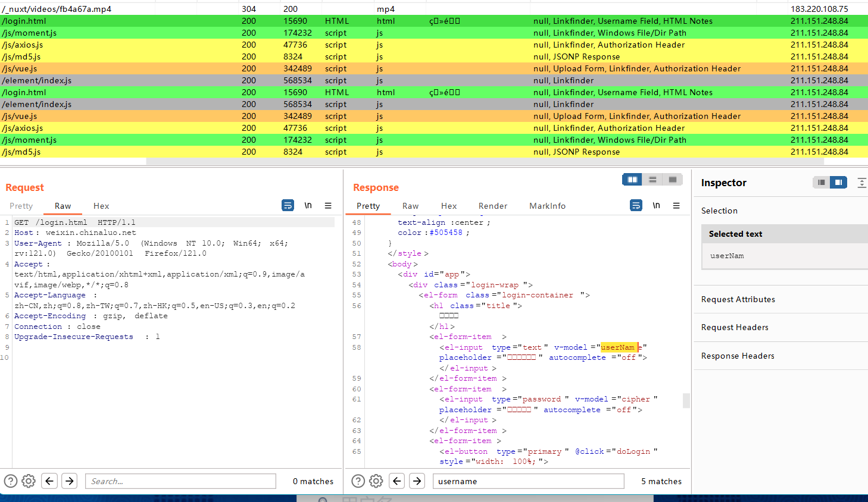Viewport: 868px width, 502px height.
Task: Go to previous match in Request search
Action: pos(50,481)
